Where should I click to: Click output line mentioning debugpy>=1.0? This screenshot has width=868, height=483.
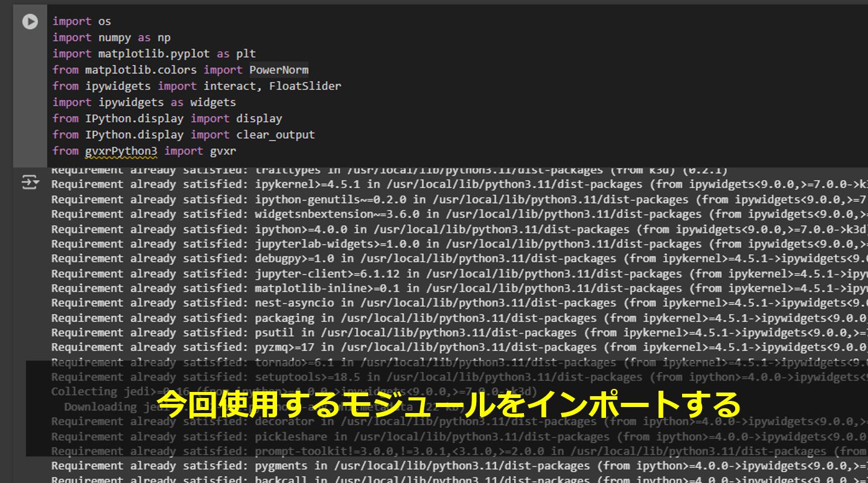459,259
